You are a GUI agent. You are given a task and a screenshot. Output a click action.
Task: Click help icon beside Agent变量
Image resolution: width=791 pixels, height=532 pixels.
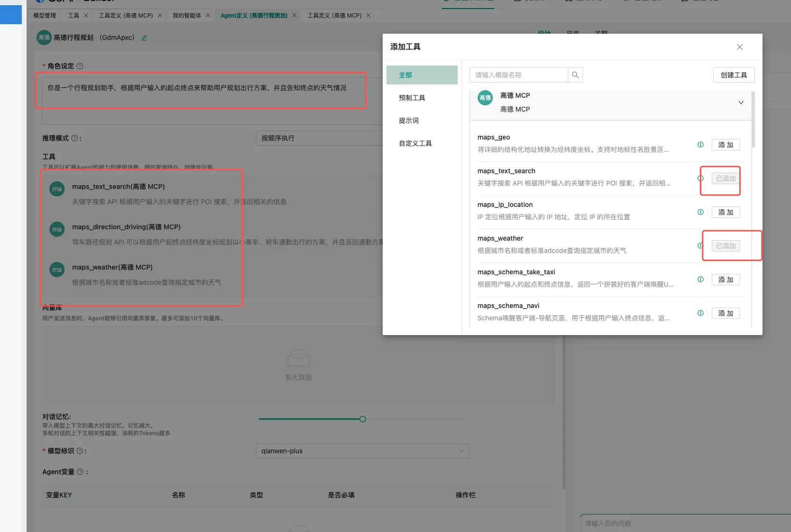click(x=80, y=472)
